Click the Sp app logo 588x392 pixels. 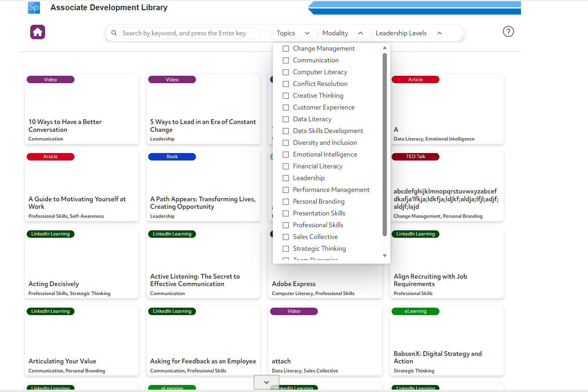coord(34,7)
